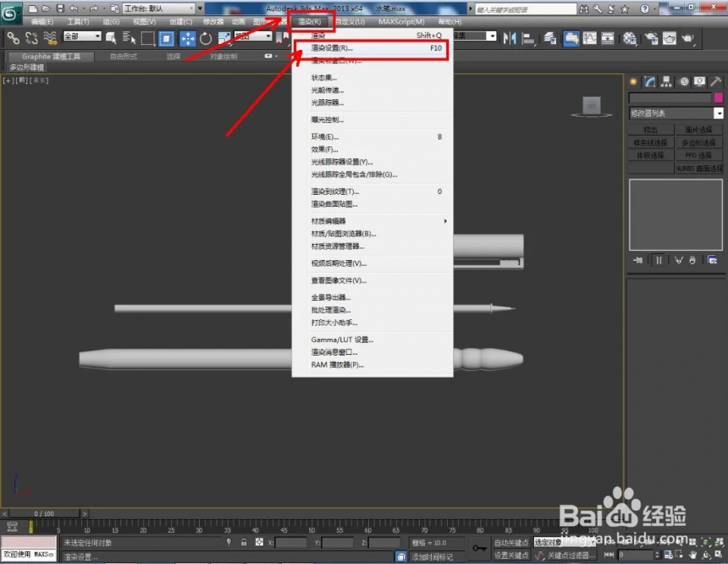
Task: Open the Layer Manager icon
Action: (x=550, y=38)
